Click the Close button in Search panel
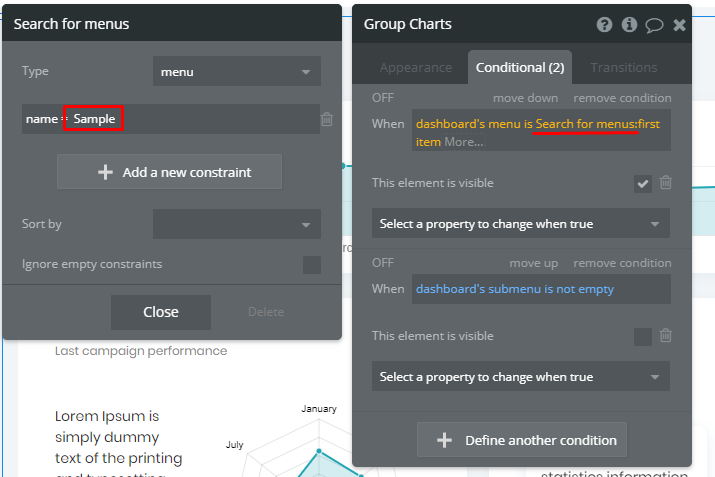Image resolution: width=715 pixels, height=477 pixels. pos(161,312)
